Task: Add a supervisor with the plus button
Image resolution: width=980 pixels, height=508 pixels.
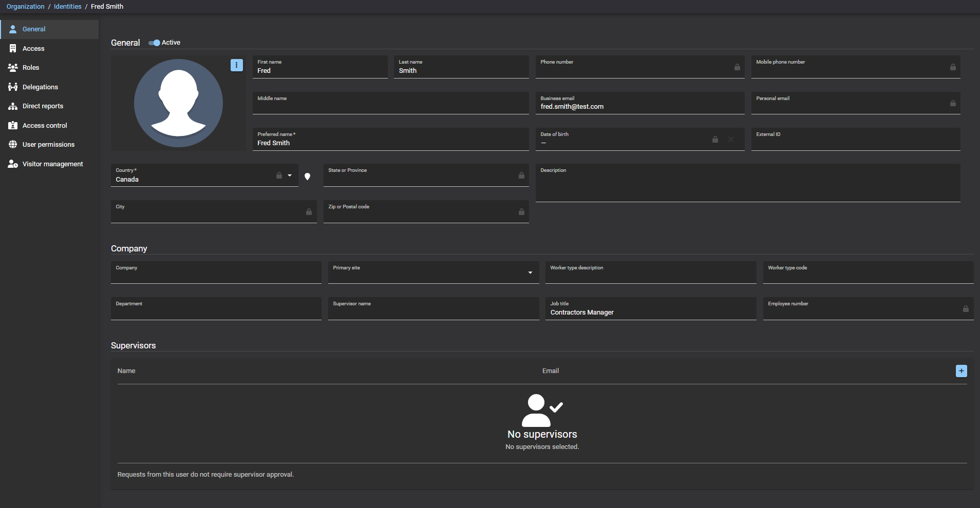Action: (x=962, y=371)
